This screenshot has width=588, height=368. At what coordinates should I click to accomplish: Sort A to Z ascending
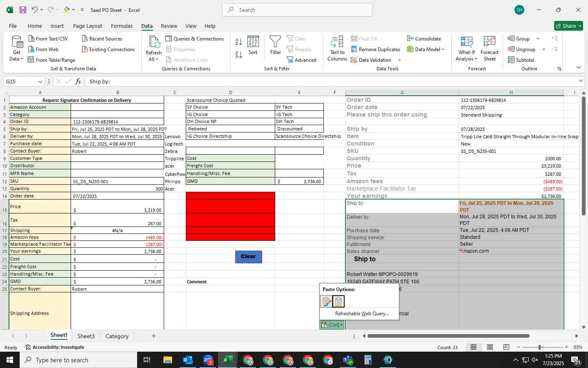239,42
